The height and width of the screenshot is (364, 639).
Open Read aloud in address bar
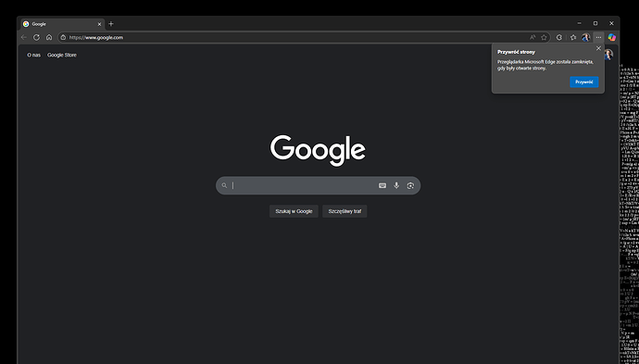532,37
